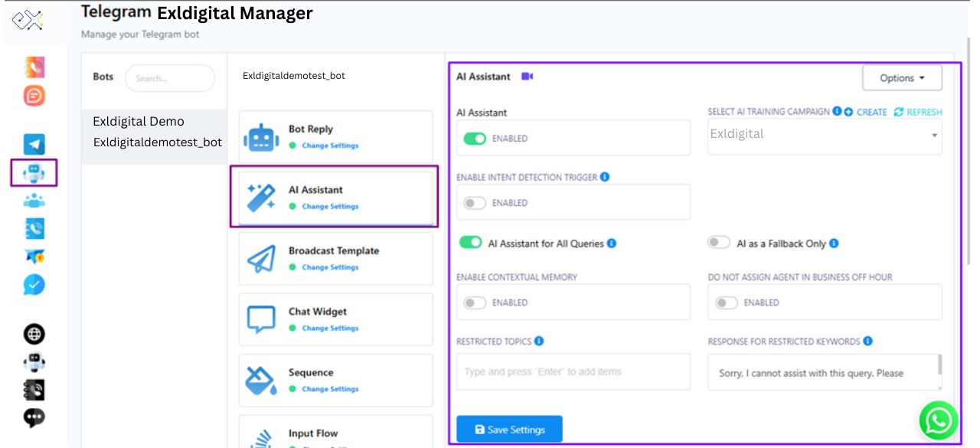980x448 pixels.
Task: Click the Exldigital logo in the sidebar
Action: 28,20
